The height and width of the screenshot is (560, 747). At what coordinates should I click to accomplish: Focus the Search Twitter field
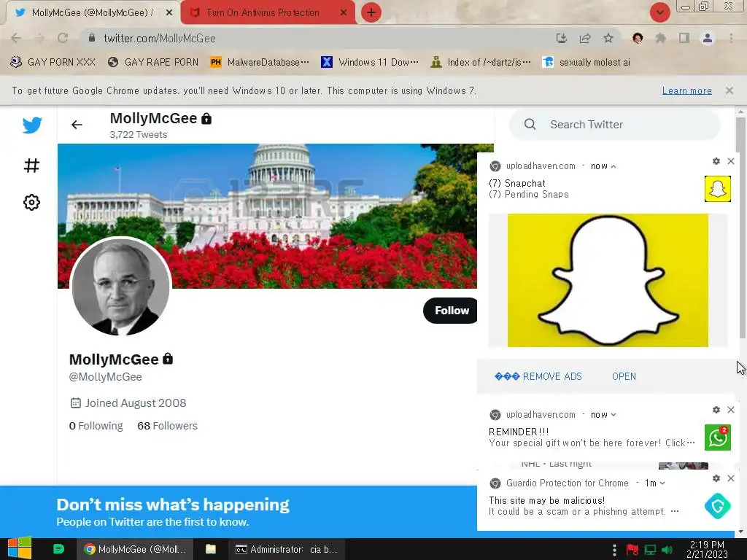[x=614, y=125]
